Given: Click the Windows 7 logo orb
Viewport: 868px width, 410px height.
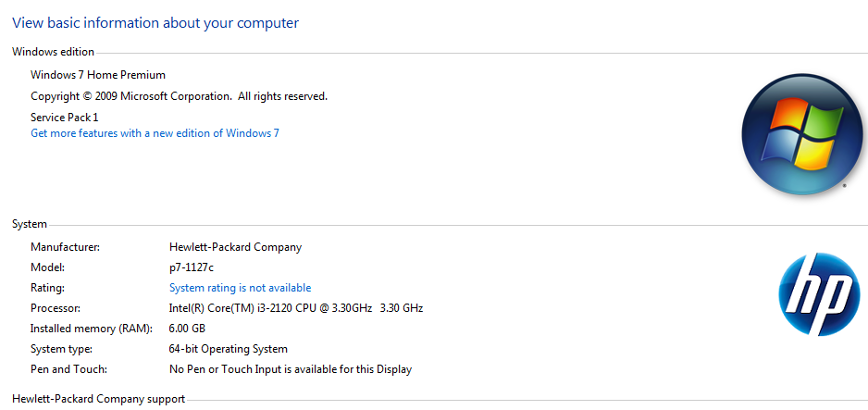Looking at the screenshot, I should 801,134.
